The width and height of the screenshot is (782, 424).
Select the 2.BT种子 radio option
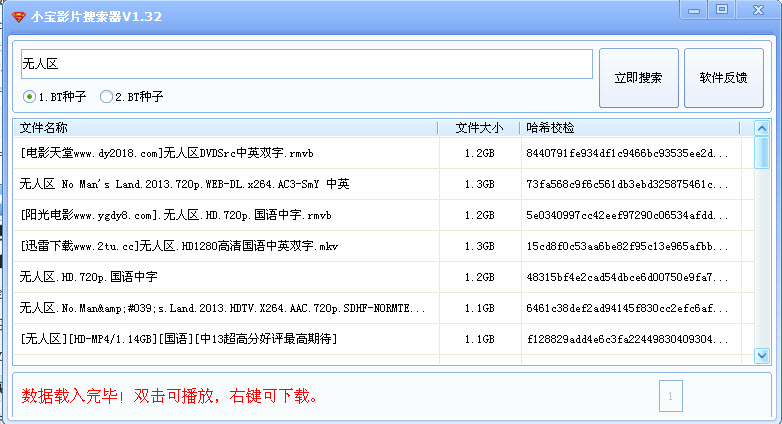tap(106, 97)
